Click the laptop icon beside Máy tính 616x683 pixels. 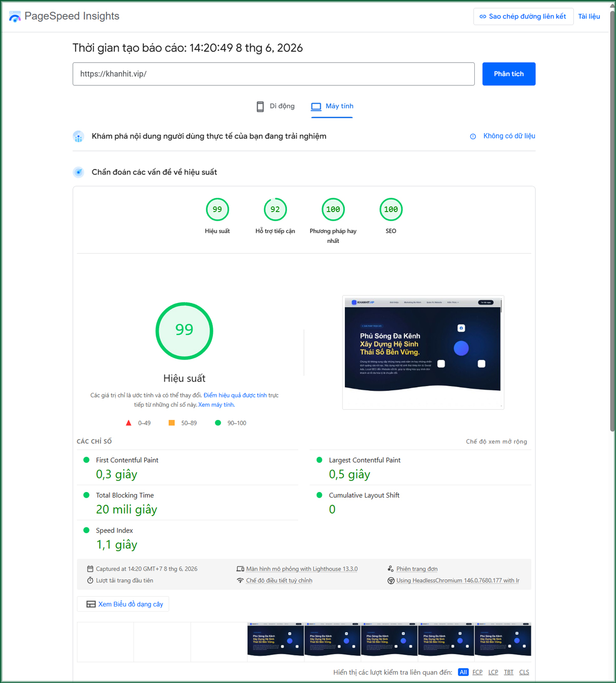(316, 106)
